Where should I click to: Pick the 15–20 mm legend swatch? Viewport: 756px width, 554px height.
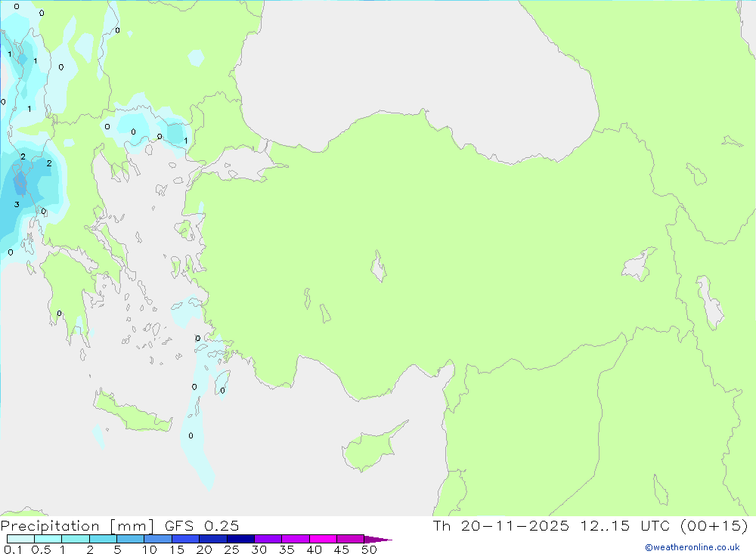coord(185,539)
